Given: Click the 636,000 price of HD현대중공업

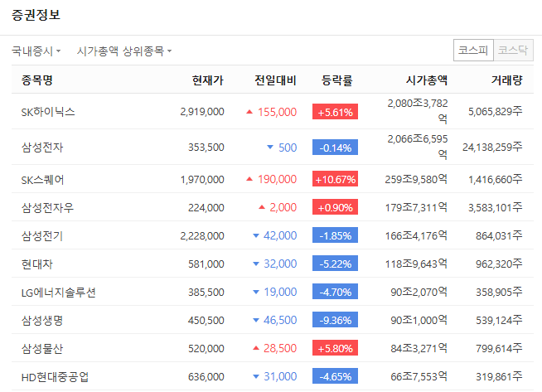Looking at the screenshot, I should pos(206,377).
